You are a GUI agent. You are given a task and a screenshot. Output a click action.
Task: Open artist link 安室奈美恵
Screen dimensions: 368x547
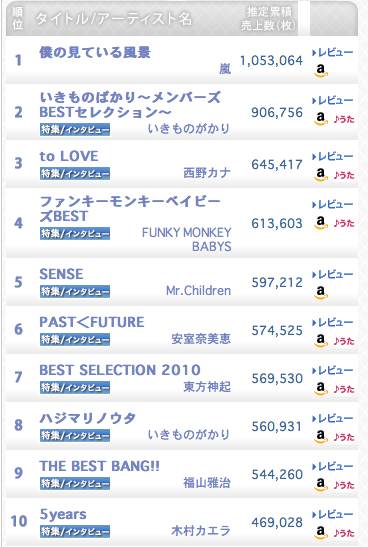click(201, 339)
